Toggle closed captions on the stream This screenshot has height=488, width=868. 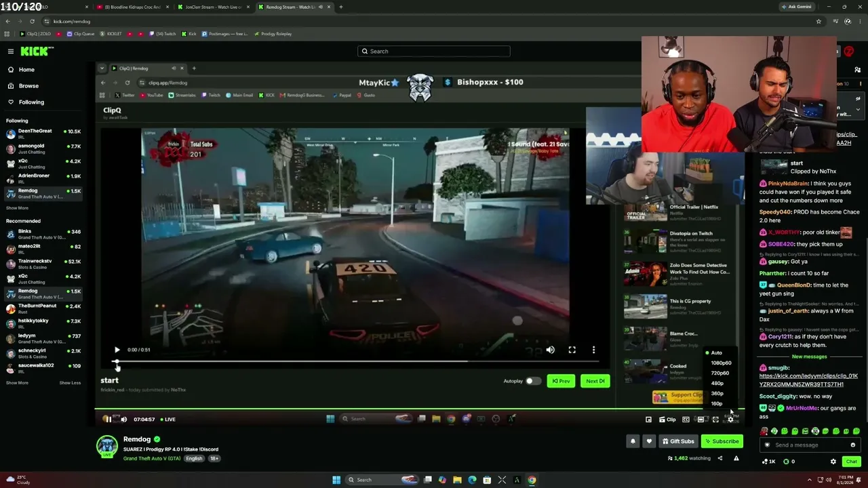coord(686,420)
